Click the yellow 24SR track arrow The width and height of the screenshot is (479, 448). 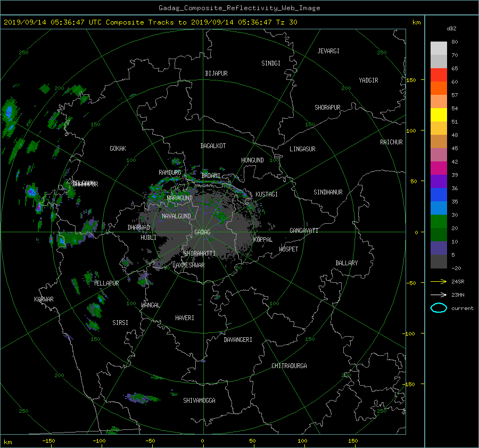click(439, 281)
